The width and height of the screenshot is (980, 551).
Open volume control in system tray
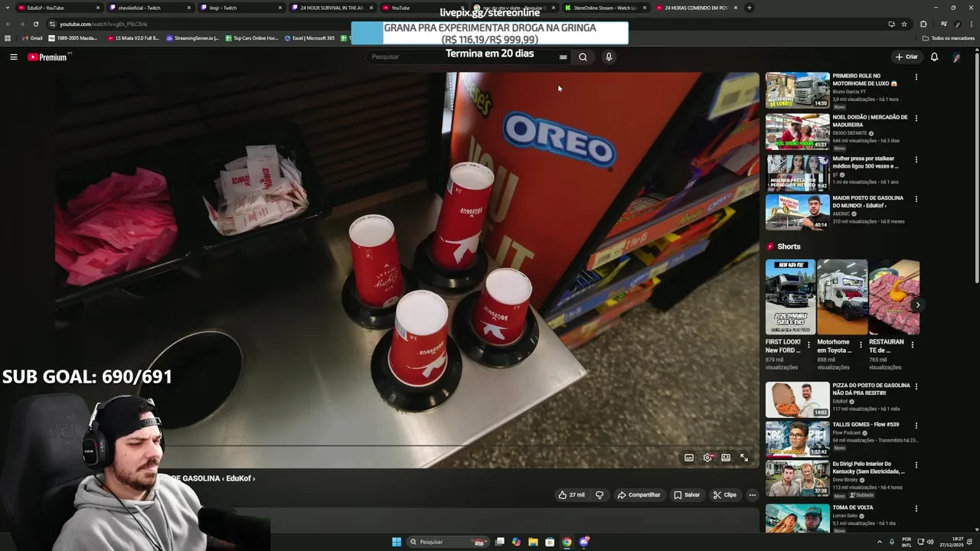click(930, 542)
